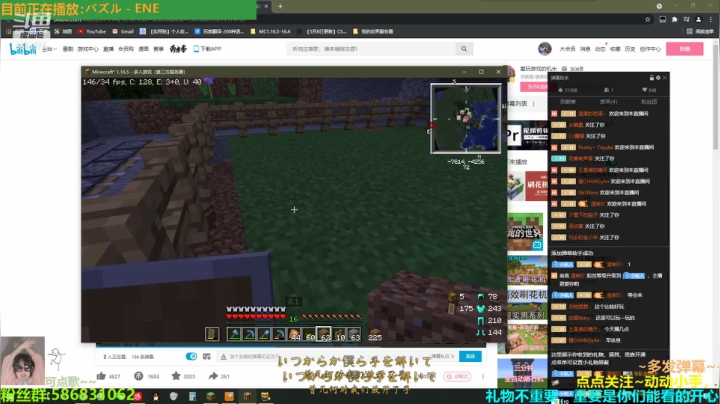Open QQ penguin icon on taskbar

coord(156,396)
